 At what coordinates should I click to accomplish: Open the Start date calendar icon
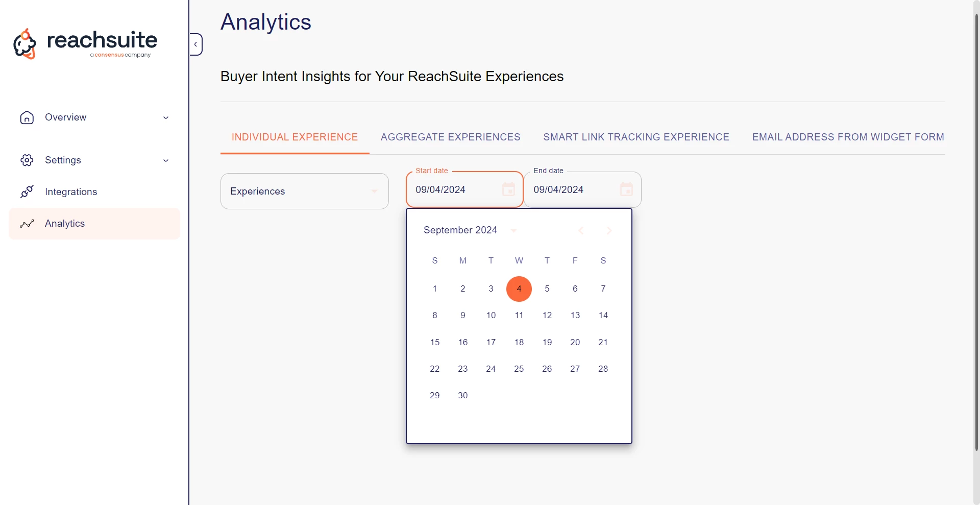coord(508,189)
